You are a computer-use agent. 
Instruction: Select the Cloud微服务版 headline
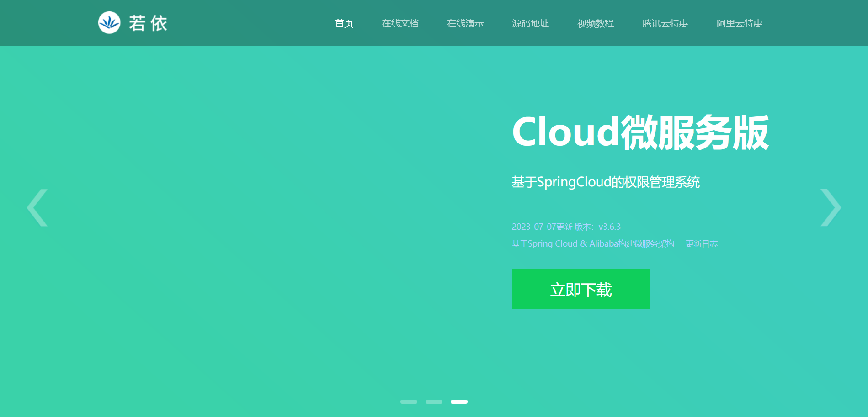coord(640,132)
